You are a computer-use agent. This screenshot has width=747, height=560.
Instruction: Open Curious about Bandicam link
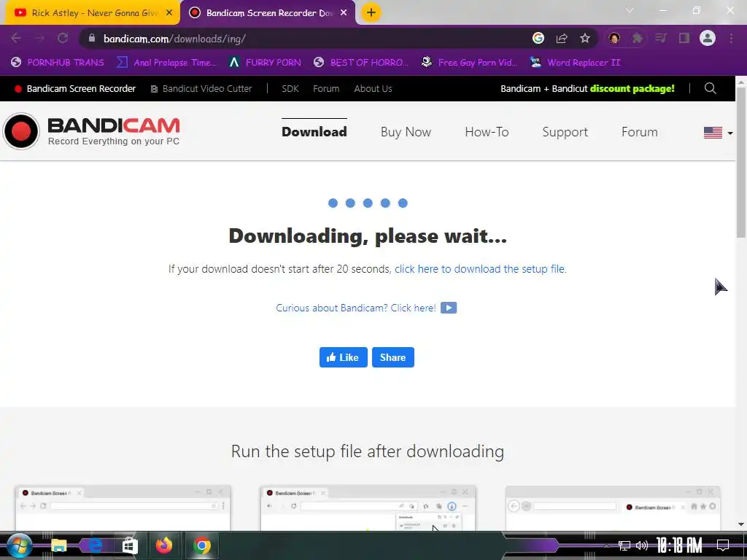(x=356, y=308)
